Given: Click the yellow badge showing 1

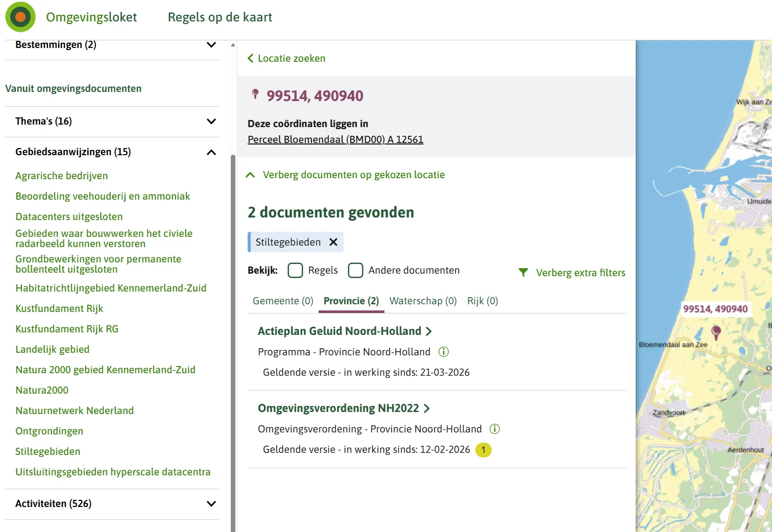Looking at the screenshot, I should (484, 450).
